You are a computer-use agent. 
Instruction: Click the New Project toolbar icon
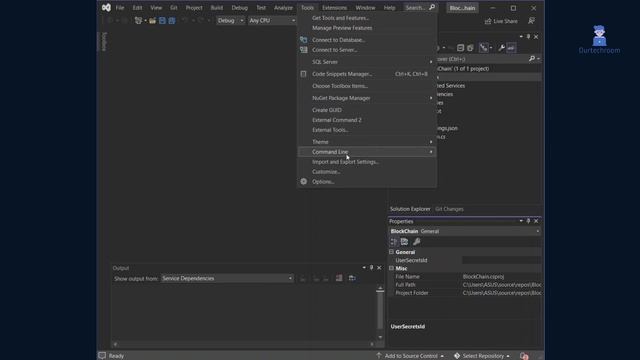138,20
